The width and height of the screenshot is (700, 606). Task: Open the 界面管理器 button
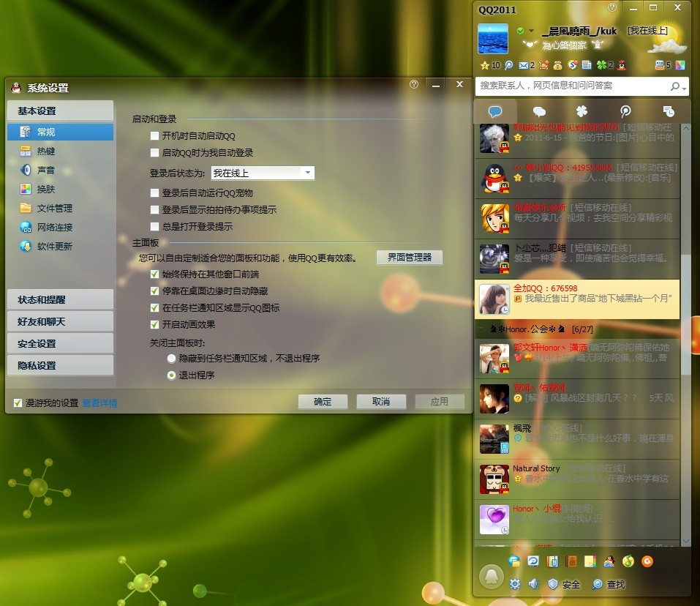[x=410, y=257]
